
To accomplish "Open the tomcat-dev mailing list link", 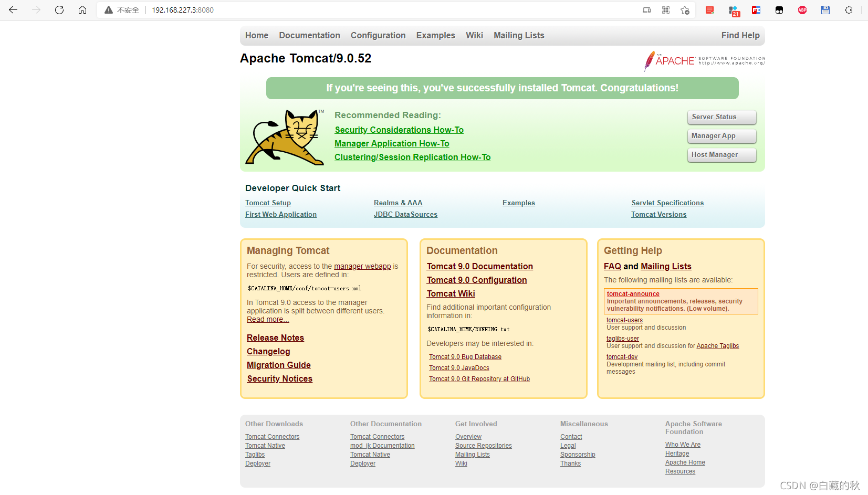I will (622, 357).
